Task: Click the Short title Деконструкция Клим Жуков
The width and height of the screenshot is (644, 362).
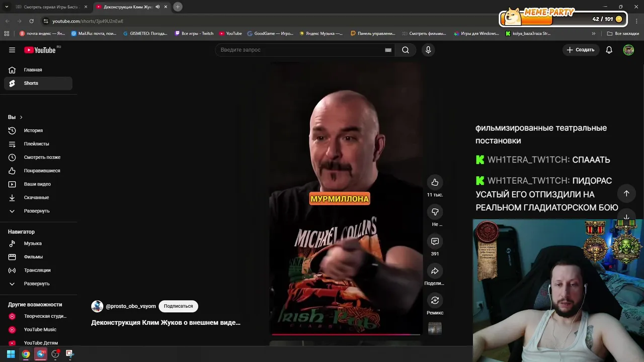Action: point(166,323)
